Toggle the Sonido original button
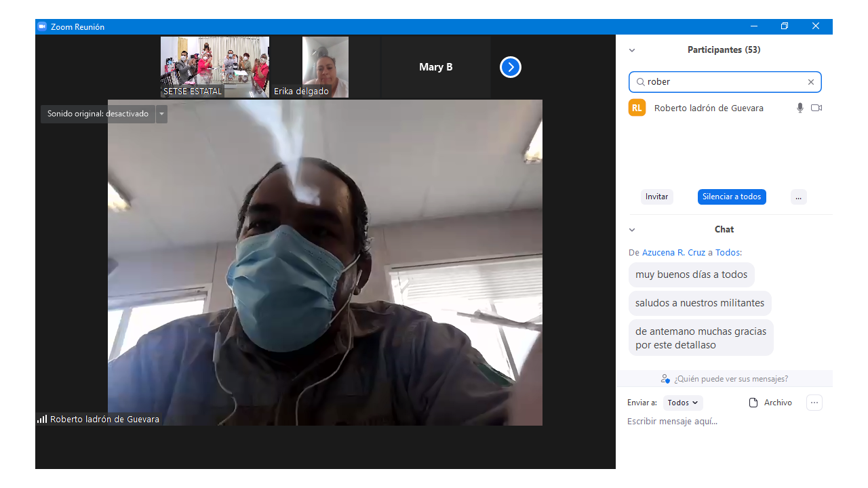Viewport: 868px width, 488px height. coord(98,114)
